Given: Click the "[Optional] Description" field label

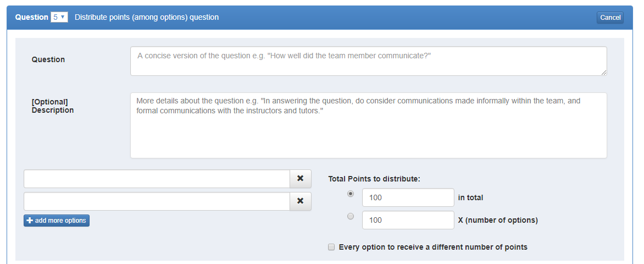Looking at the screenshot, I should 53,106.
